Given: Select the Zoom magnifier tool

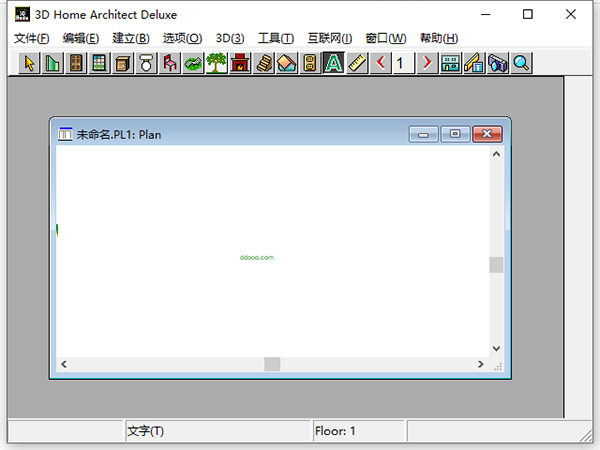Looking at the screenshot, I should 521,63.
